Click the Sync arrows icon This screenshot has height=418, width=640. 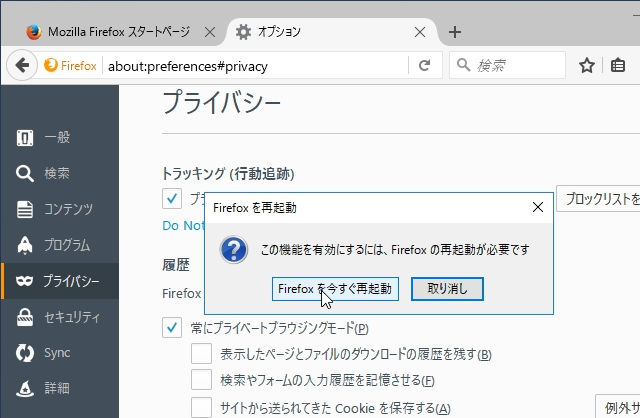pyautogui.click(x=24, y=353)
